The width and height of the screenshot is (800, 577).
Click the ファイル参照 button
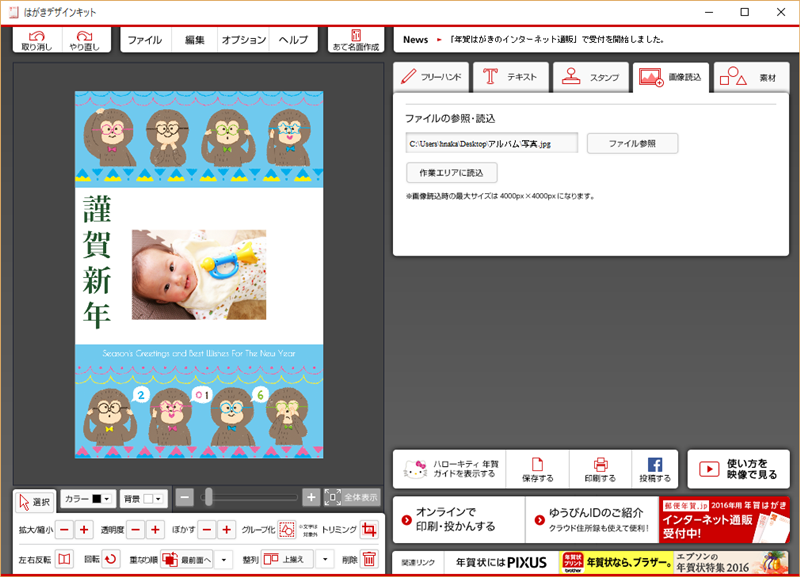pos(632,144)
